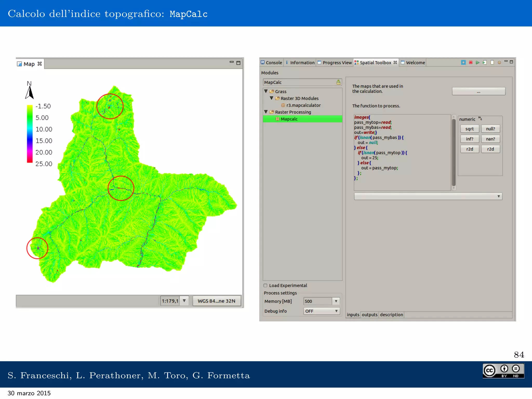Collapse the Raster 3D Modules node
This screenshot has width=532, height=399.
click(271, 98)
